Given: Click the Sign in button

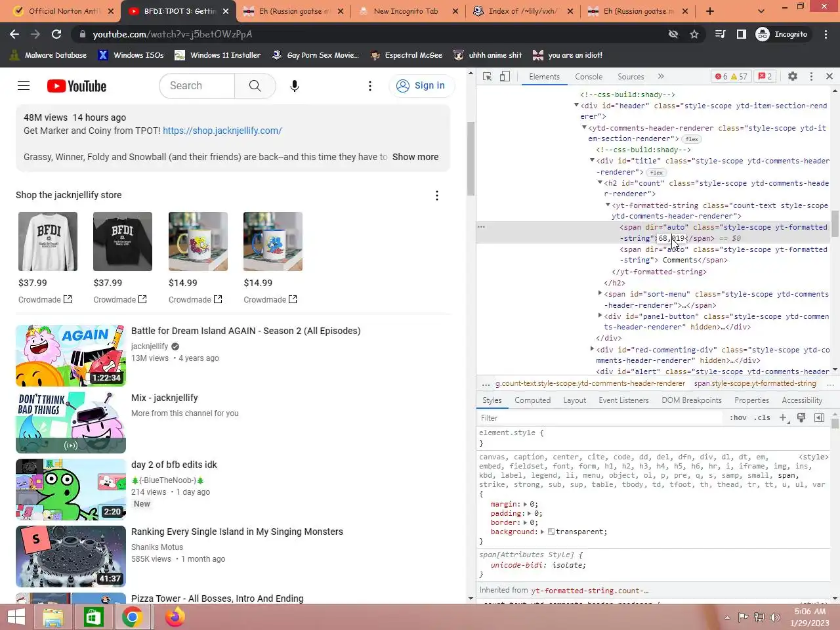Looking at the screenshot, I should [x=421, y=86].
